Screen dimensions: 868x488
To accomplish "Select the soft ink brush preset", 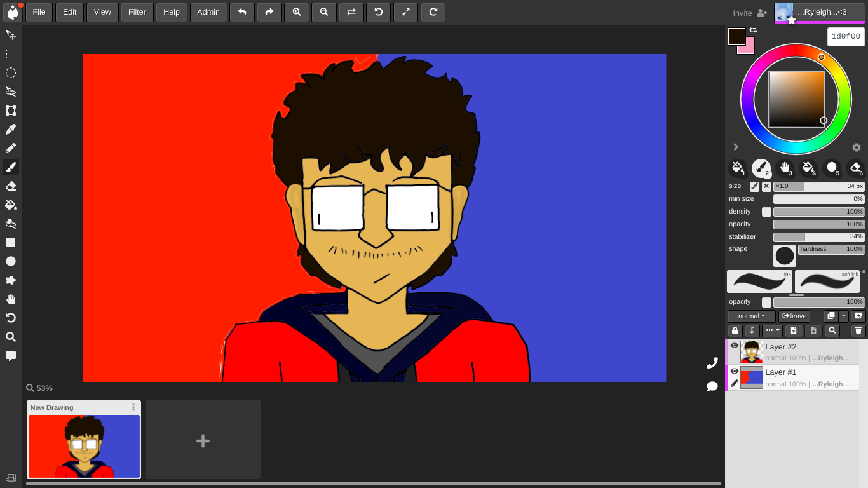I will pyautogui.click(x=827, y=281).
